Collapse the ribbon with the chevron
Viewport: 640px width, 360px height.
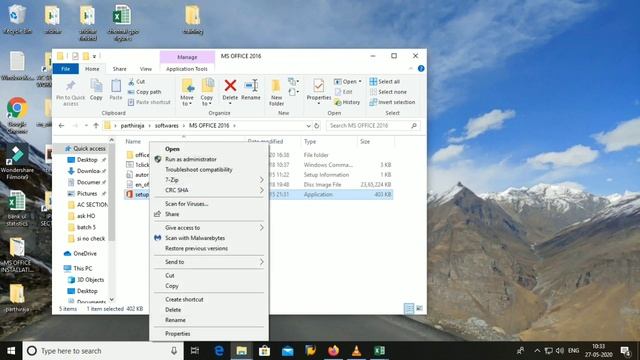point(411,69)
